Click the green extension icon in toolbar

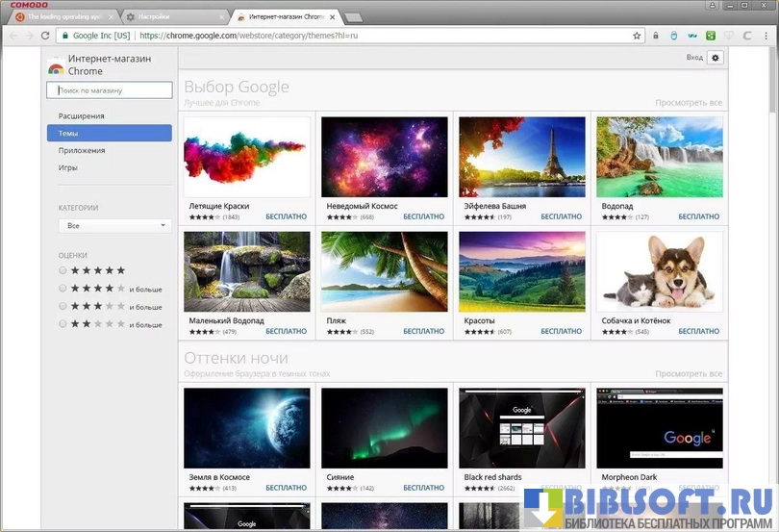click(x=711, y=36)
